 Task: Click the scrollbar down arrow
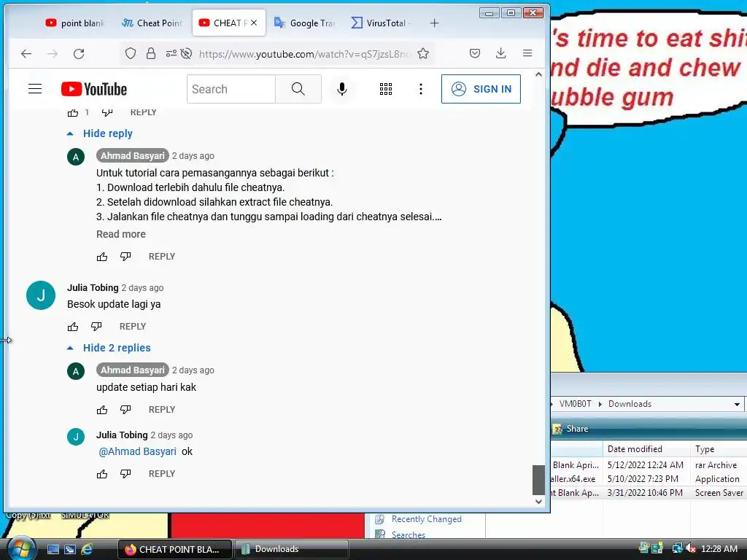[538, 502]
